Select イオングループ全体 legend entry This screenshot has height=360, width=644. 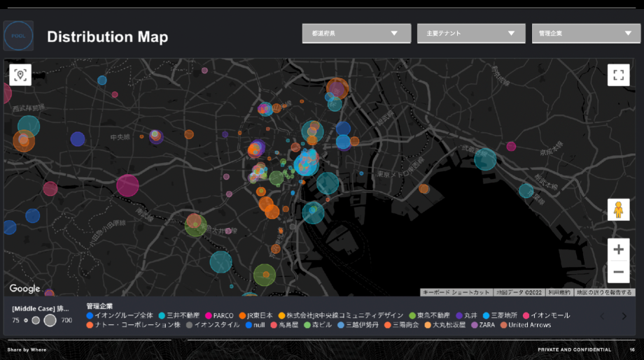(120, 315)
